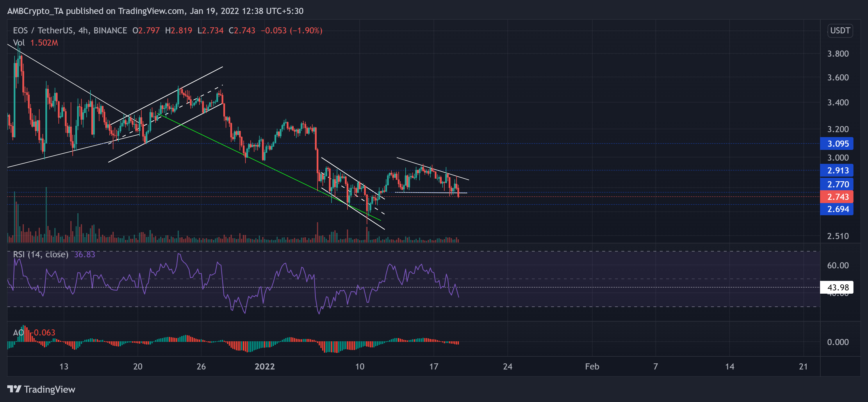Image resolution: width=868 pixels, height=402 pixels.
Task: Click the AMBCrypto_TA username
Action: coord(36,11)
